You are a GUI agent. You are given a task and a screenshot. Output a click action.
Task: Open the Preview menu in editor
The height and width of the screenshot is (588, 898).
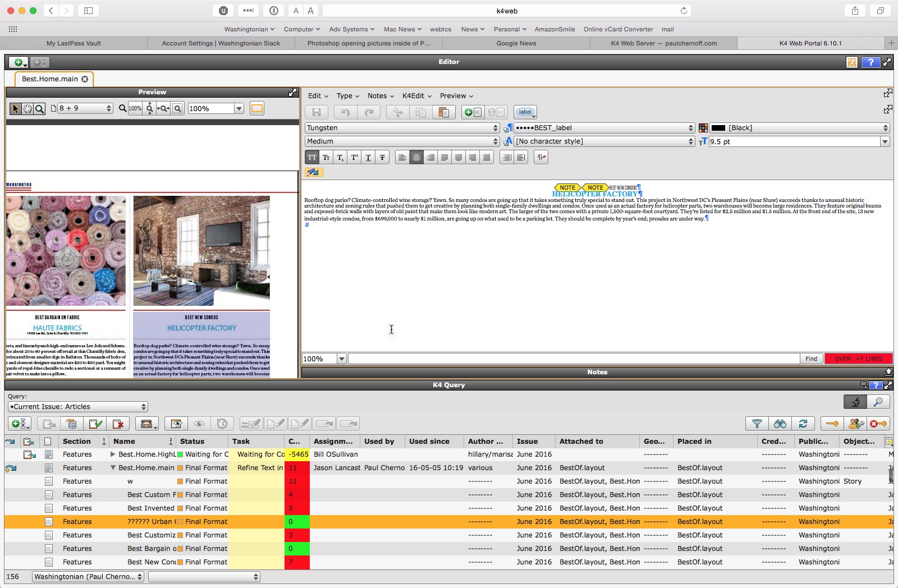click(x=456, y=96)
